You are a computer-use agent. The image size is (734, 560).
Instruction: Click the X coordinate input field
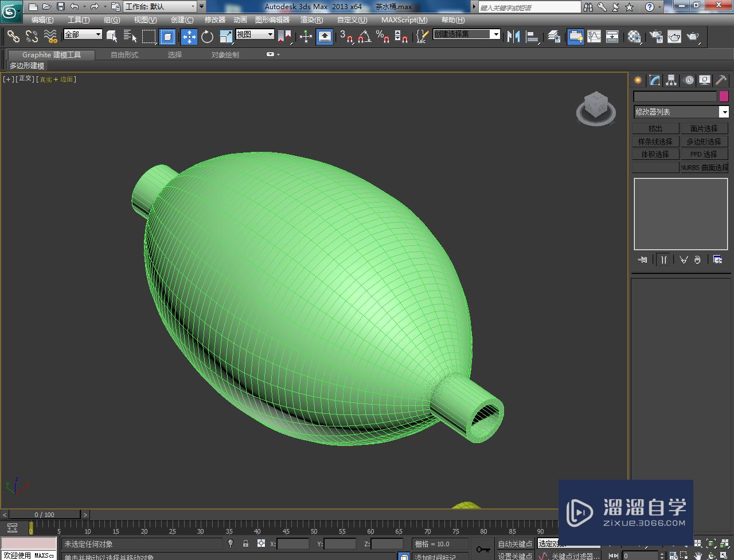coord(292,544)
